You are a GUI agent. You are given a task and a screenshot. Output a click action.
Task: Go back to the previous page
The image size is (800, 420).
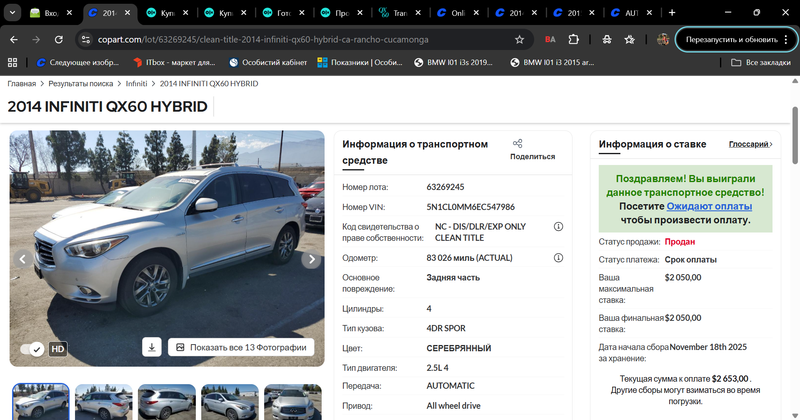click(x=14, y=39)
